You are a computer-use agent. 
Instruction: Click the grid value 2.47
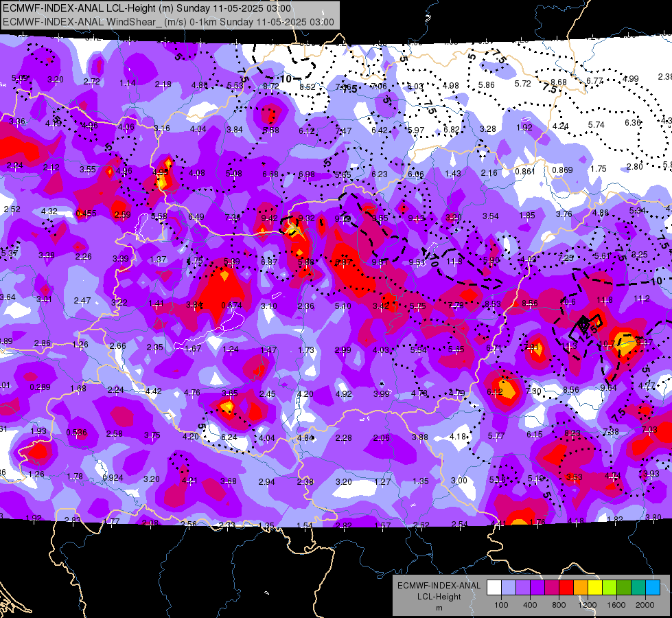pos(82,300)
